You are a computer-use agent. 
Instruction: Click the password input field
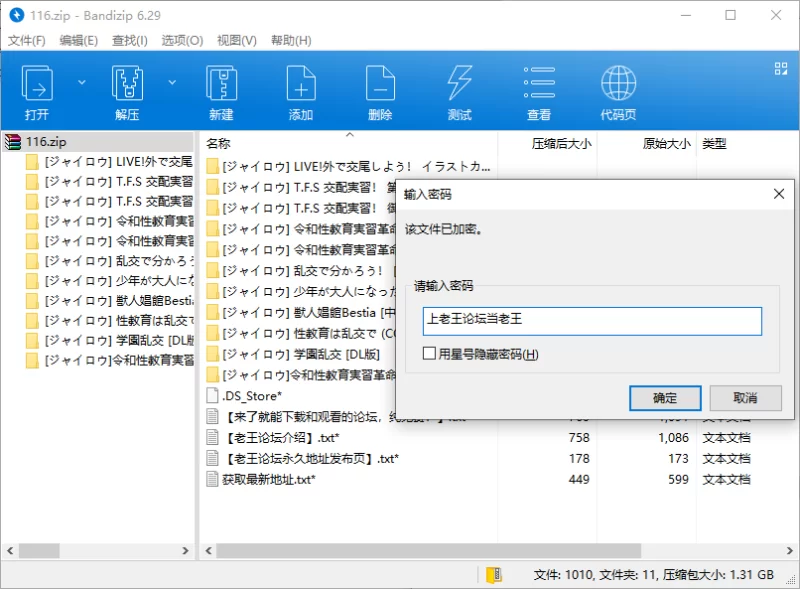pos(592,321)
